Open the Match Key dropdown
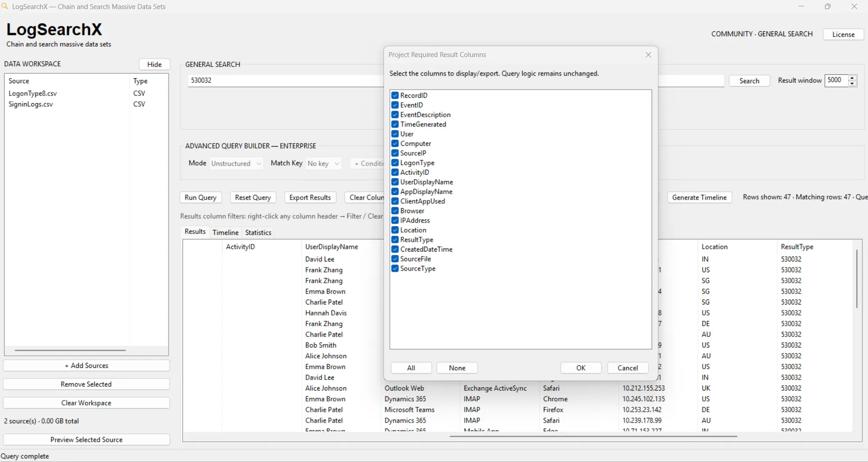Screen dimensions: 868x462 pos(323,163)
